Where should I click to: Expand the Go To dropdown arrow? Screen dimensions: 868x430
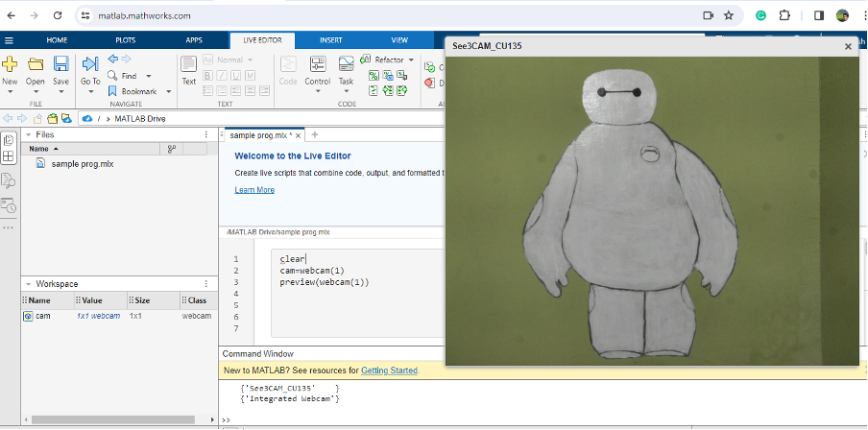point(90,92)
